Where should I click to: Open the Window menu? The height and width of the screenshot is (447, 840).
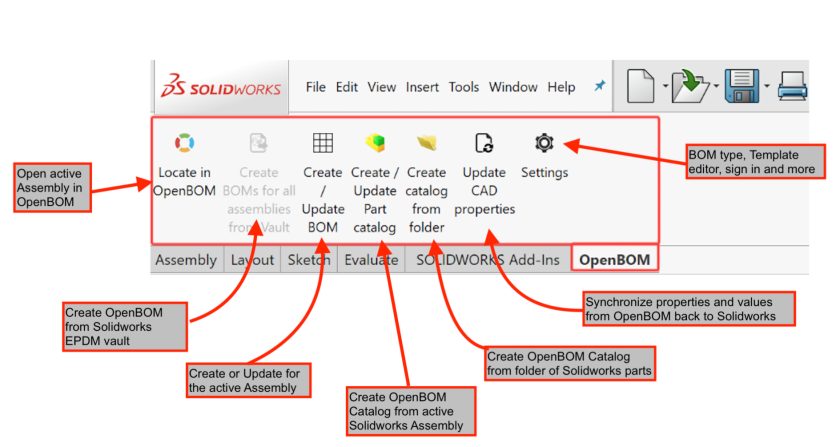click(x=513, y=87)
